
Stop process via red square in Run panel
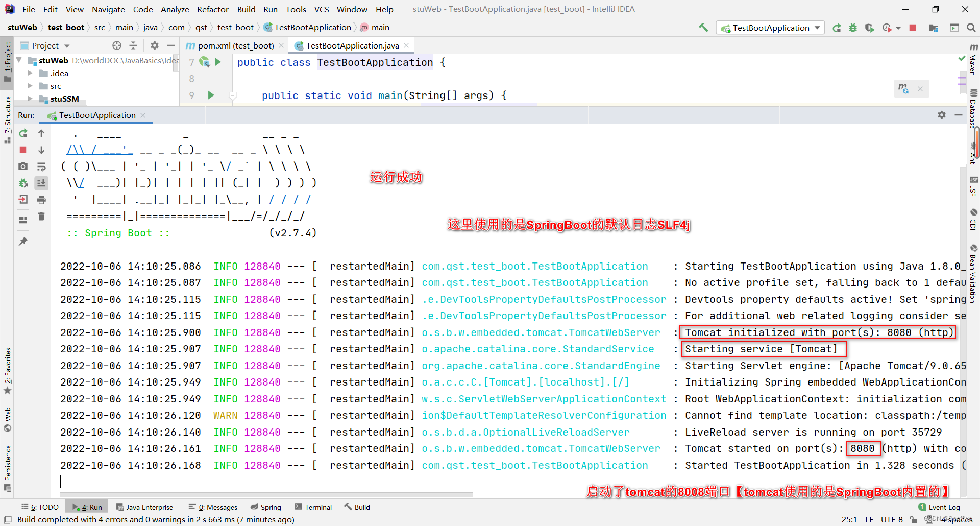point(23,150)
